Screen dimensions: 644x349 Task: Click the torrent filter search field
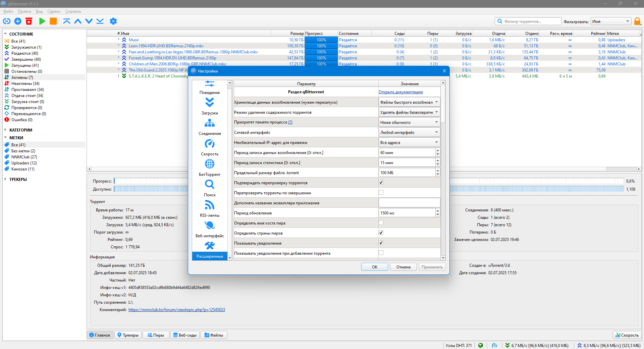click(528, 21)
